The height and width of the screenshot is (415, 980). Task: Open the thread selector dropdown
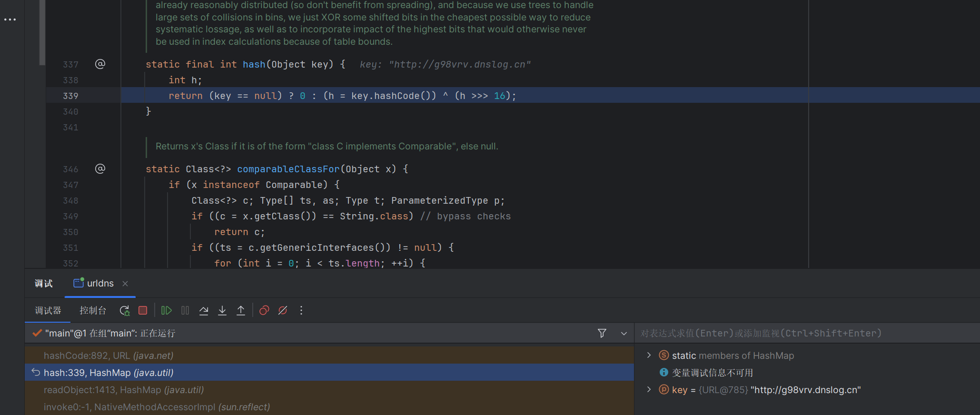coord(624,333)
